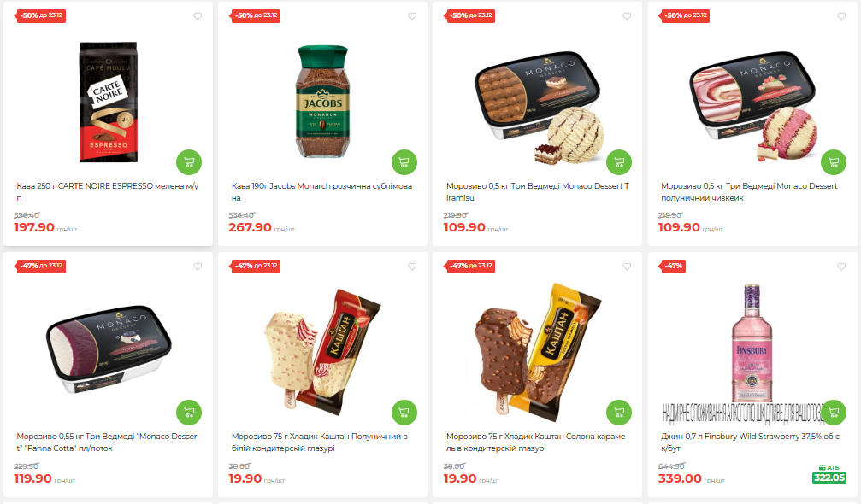Add Kashtan strawberry ice cream bar to cart
Image resolution: width=861 pixels, height=504 pixels.
pos(404,413)
